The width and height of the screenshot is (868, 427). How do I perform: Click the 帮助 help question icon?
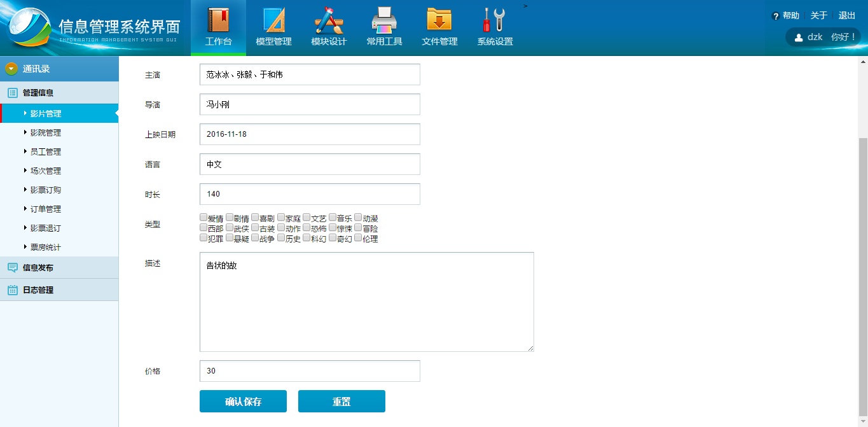pyautogui.click(x=775, y=16)
